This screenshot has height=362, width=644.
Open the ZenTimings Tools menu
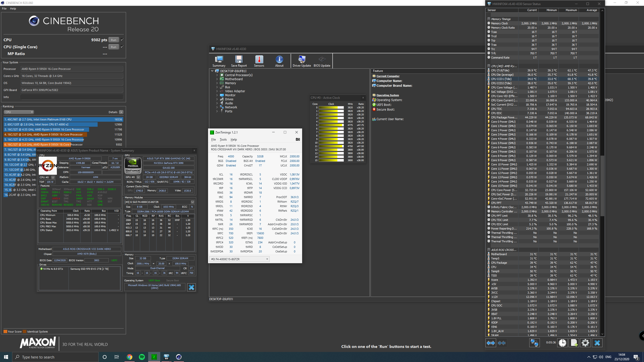pos(223,140)
